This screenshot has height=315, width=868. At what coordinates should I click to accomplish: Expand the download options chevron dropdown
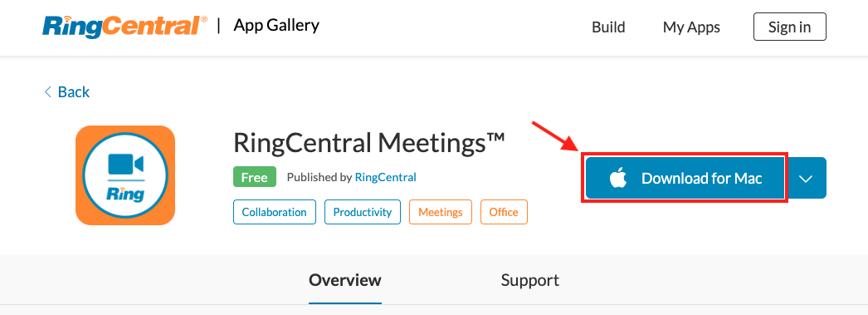pos(806,178)
